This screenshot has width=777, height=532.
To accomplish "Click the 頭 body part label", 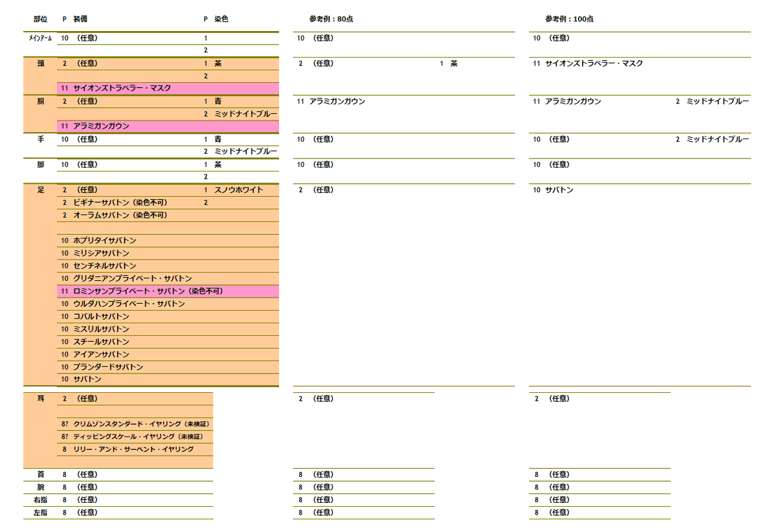I will coord(40,63).
